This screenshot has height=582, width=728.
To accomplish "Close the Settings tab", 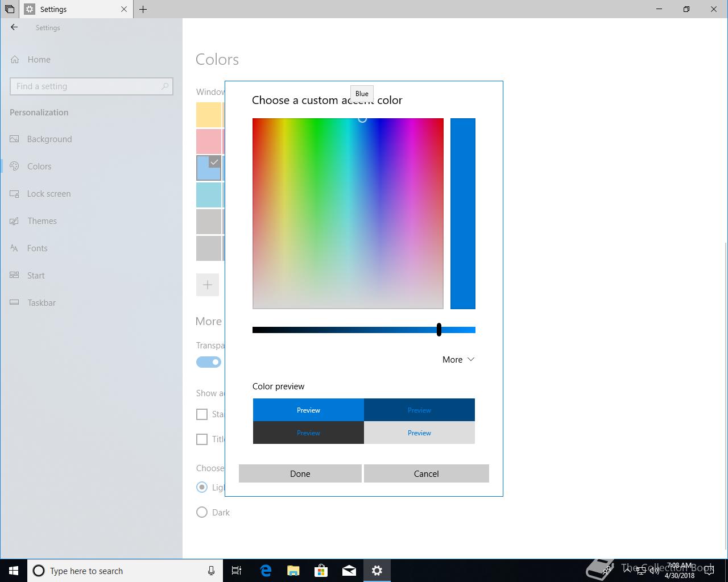I will [x=124, y=9].
